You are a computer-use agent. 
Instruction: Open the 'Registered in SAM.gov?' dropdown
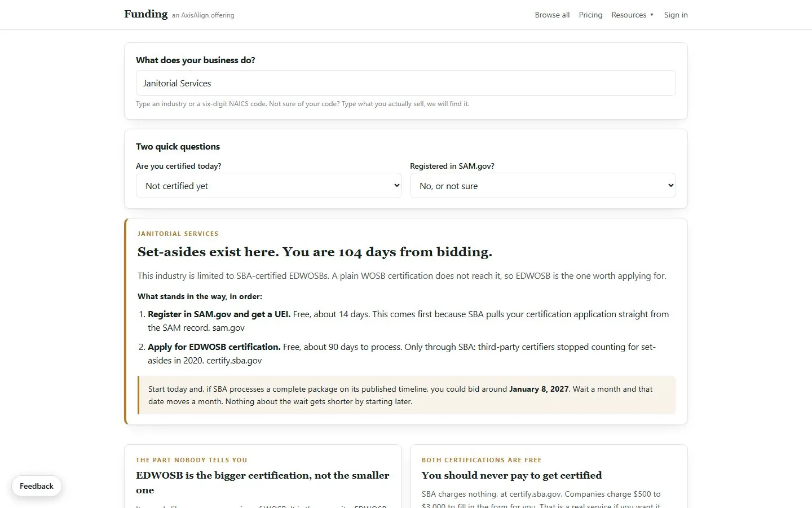[543, 186]
